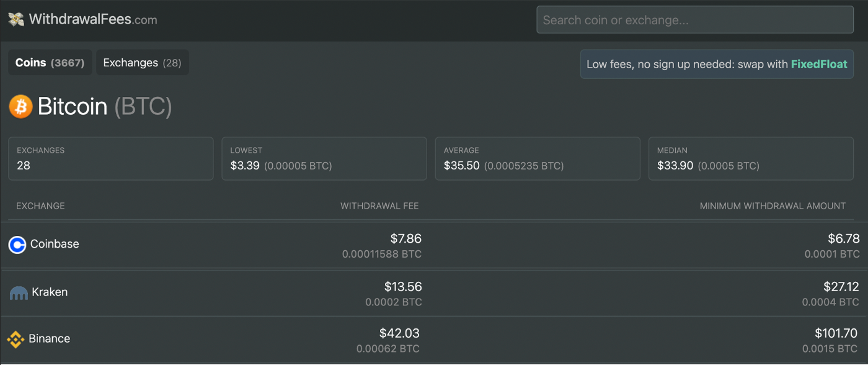Click the Coinbase logo icon
Screen dimensions: 868x365
17,245
